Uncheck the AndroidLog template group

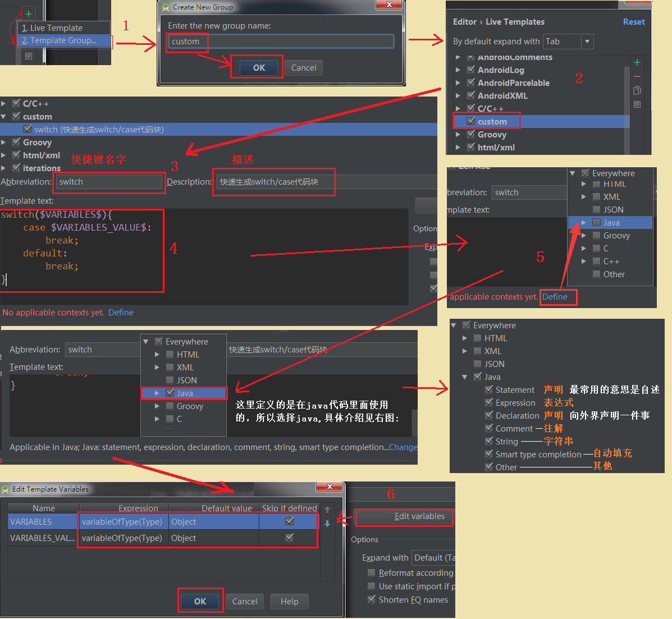[471, 70]
